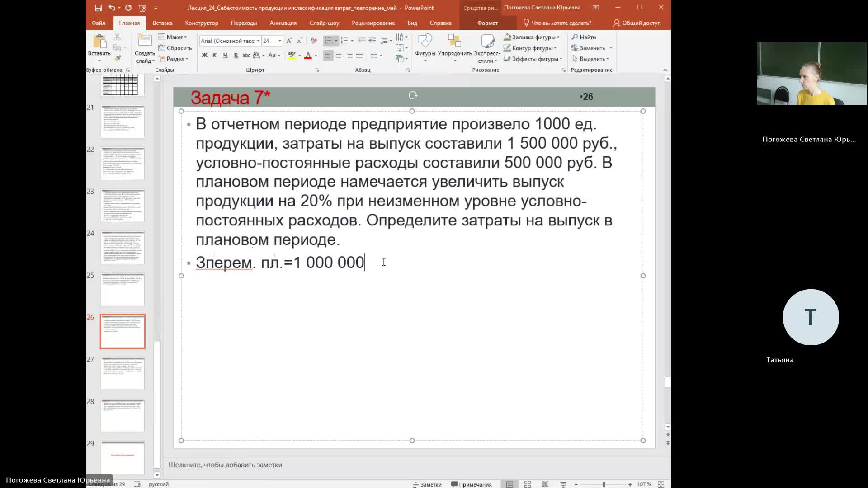The height and width of the screenshot is (488, 868).
Task: Activate the Format Painter brush
Action: 118,58
